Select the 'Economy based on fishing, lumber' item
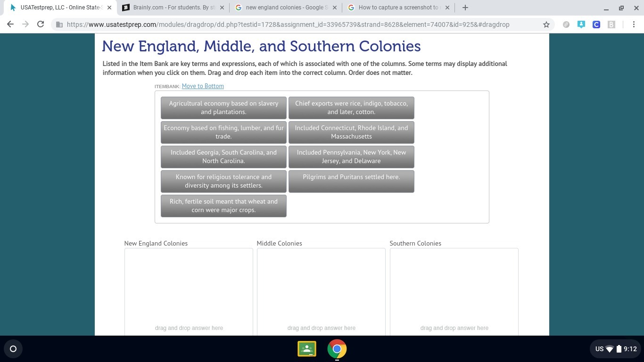Viewport: 644px width, 362px height. 223,132
